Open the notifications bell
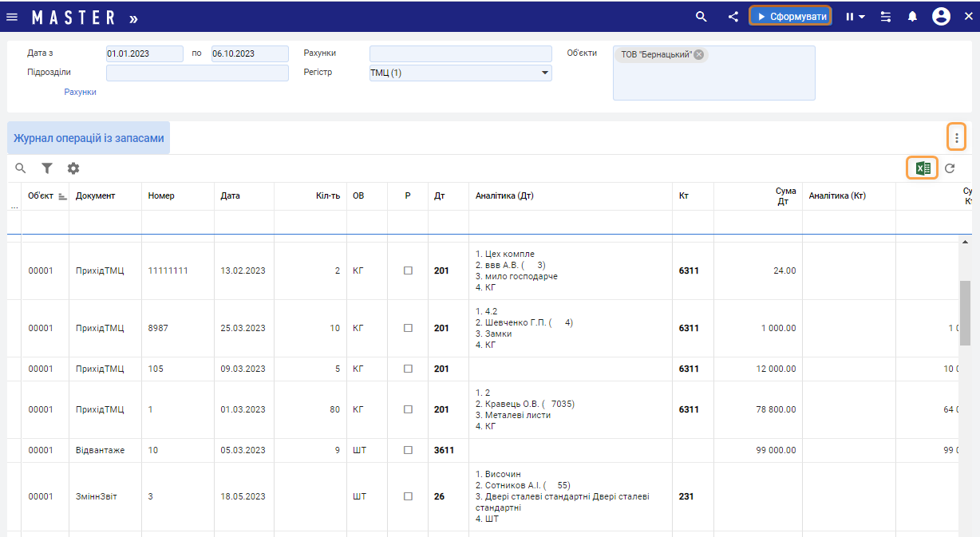The image size is (980, 537). (912, 17)
